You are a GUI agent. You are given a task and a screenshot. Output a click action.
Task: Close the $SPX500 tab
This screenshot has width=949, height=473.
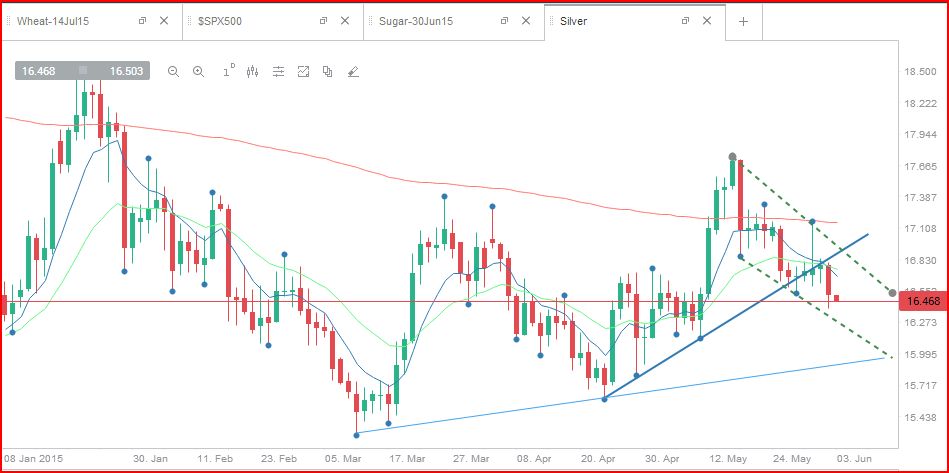tap(344, 21)
